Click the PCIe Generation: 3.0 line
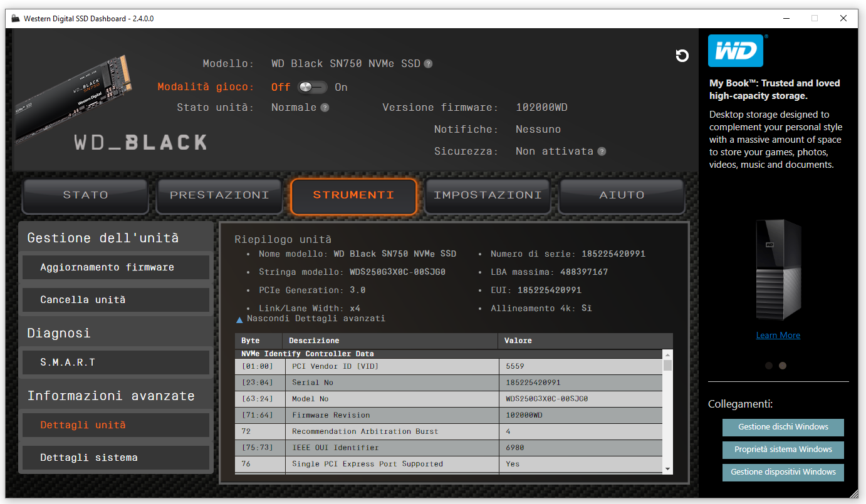Screen dimensions: 866x504 (312, 291)
